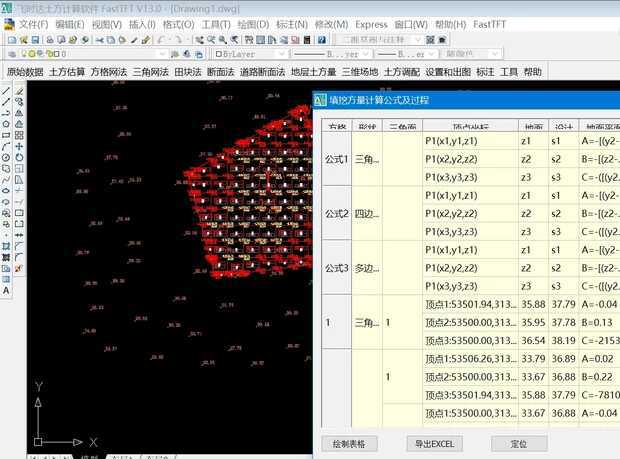Image resolution: width=620 pixels, height=459 pixels.
Task: Open the 方格网法 menu
Action: point(109,72)
